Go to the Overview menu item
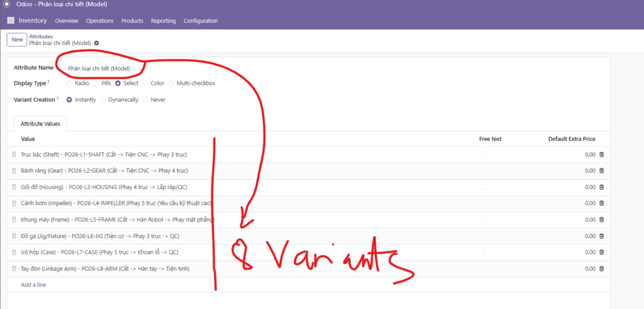This screenshot has width=644, height=309. 67,21
